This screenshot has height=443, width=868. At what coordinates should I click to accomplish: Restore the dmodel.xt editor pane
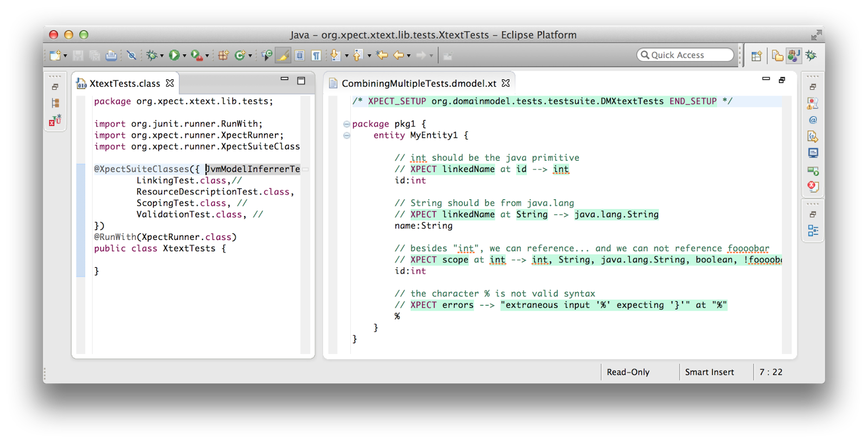pyautogui.click(x=782, y=80)
